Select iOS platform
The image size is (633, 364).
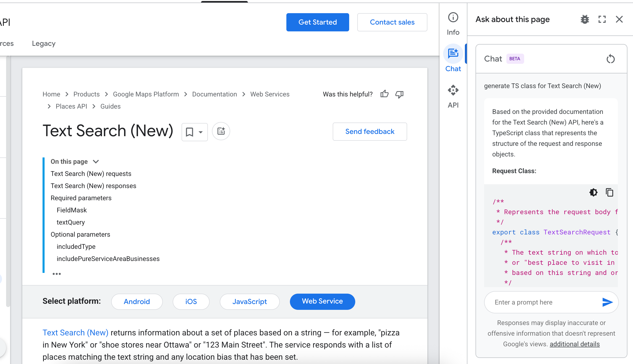191,301
